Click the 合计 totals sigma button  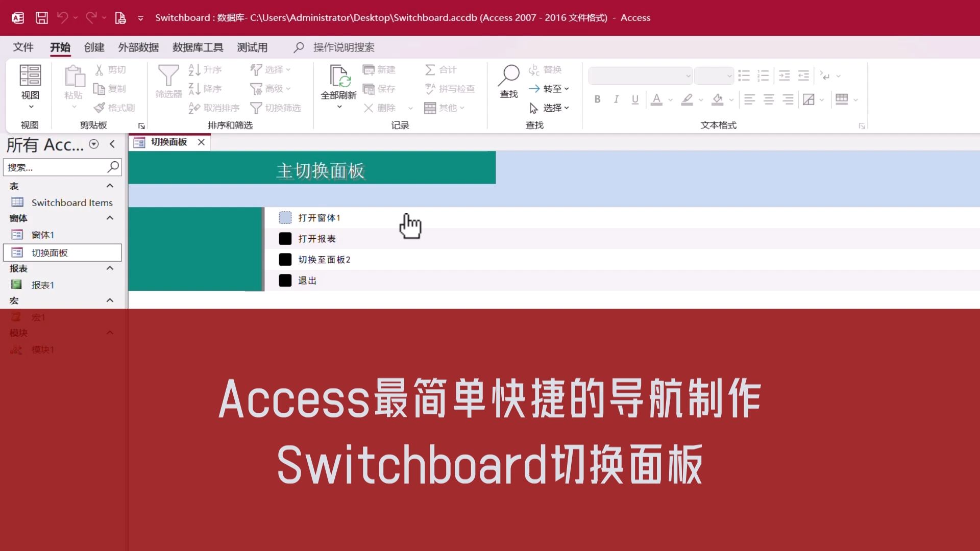coord(440,70)
